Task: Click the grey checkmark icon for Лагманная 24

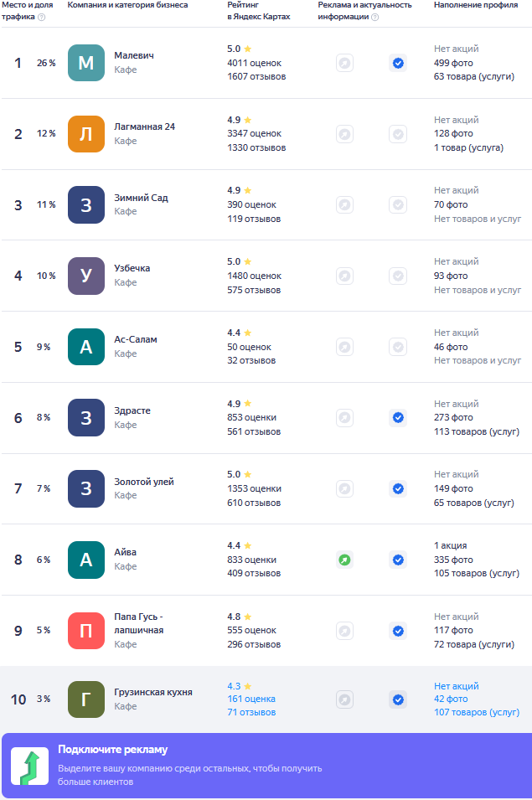Action: click(x=398, y=134)
